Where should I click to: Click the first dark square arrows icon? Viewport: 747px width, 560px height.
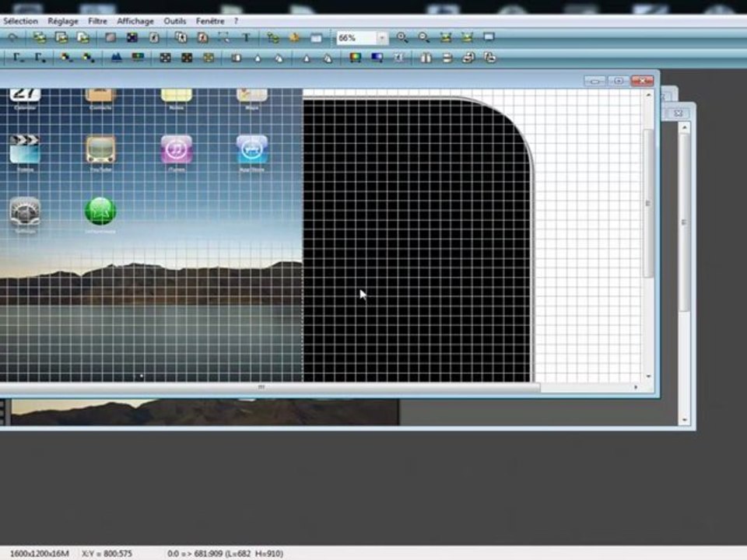pos(165,58)
